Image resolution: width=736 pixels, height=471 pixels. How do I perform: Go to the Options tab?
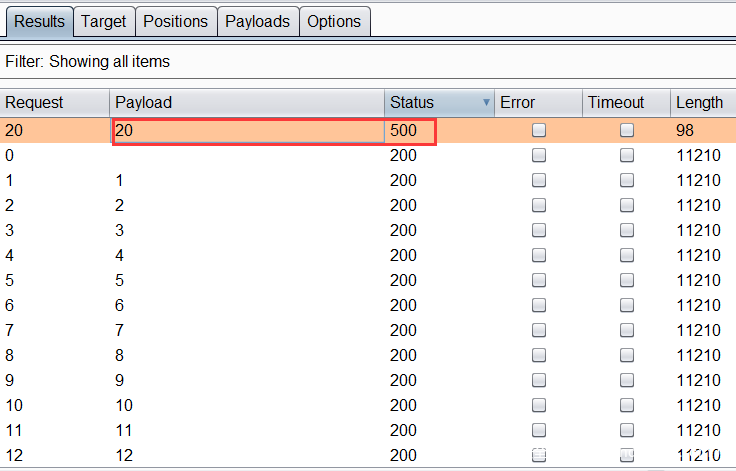pyautogui.click(x=334, y=21)
